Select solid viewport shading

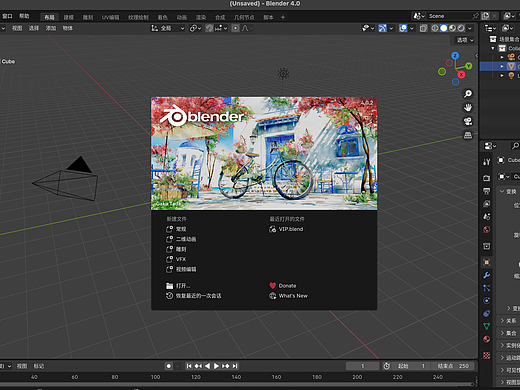(443, 28)
